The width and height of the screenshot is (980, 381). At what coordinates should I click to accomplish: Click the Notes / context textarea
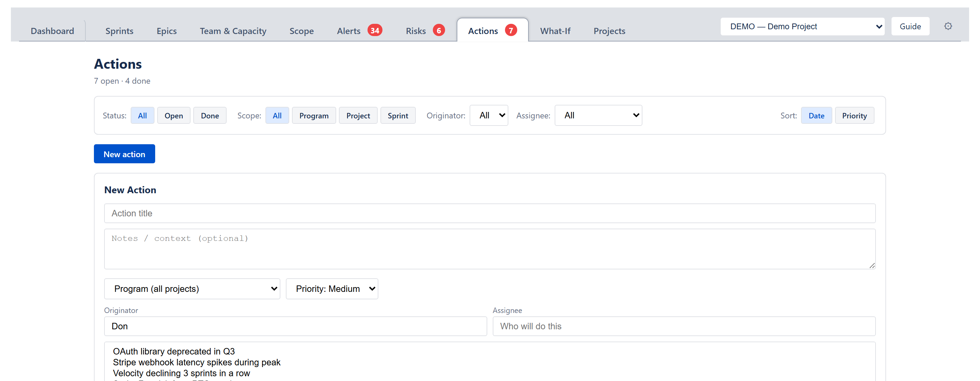coord(490,249)
